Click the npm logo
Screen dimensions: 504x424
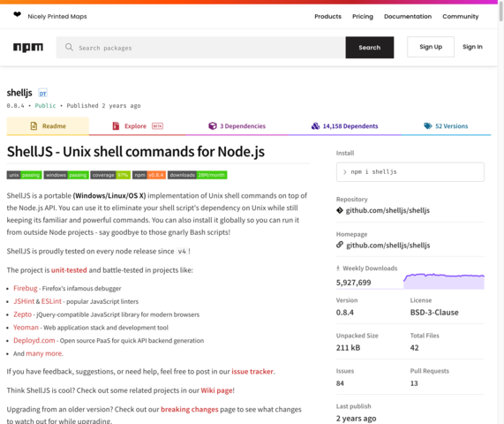[28, 47]
